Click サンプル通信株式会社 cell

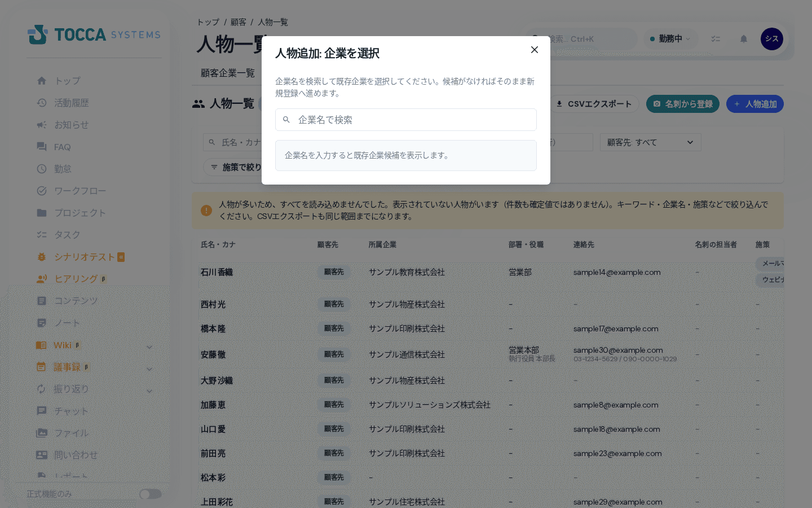[407, 354]
